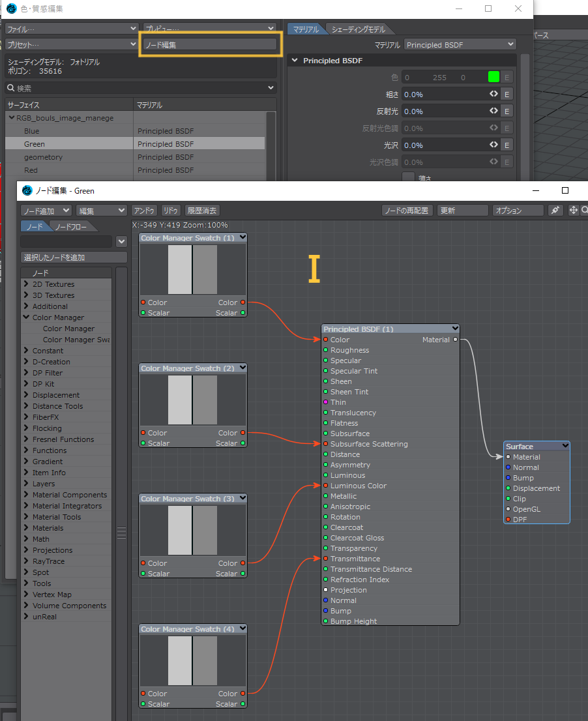Click the swatch preview in Color Manager Swatch (2)
This screenshot has width=588, height=721.
192,400
